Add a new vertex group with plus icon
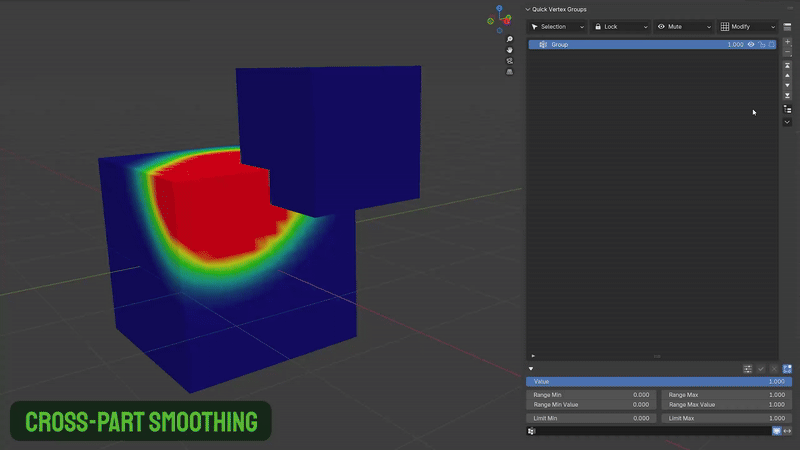This screenshot has height=450, width=800. (787, 42)
